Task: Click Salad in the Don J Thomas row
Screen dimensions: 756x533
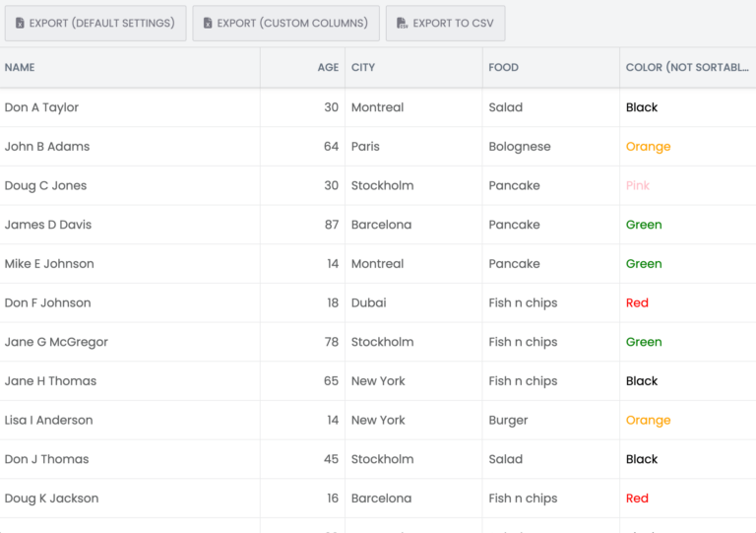Action: [506, 459]
